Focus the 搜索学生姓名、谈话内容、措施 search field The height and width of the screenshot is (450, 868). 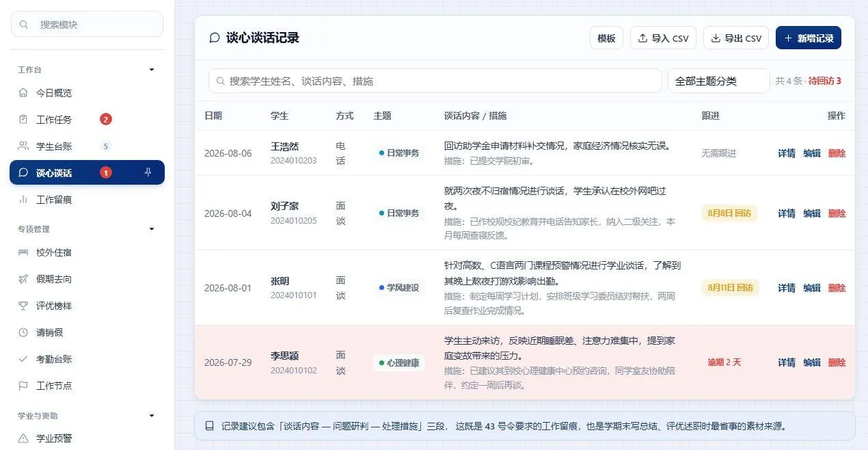point(435,81)
